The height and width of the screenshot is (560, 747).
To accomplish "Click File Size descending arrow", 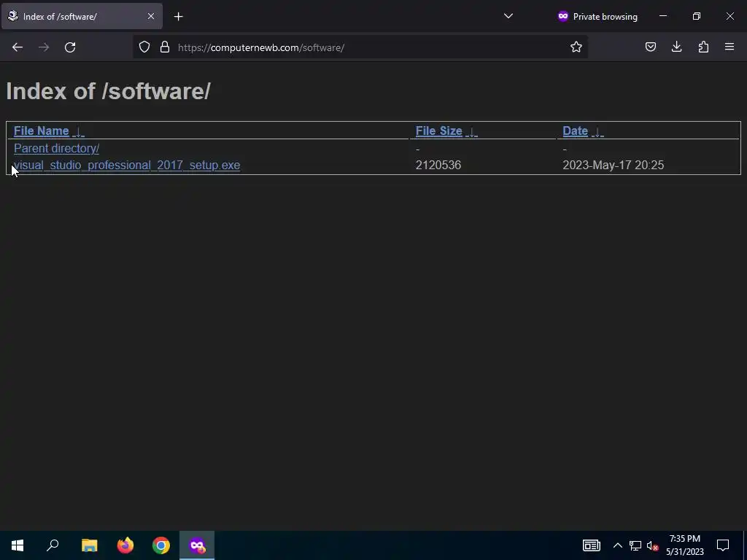I will click(x=471, y=132).
